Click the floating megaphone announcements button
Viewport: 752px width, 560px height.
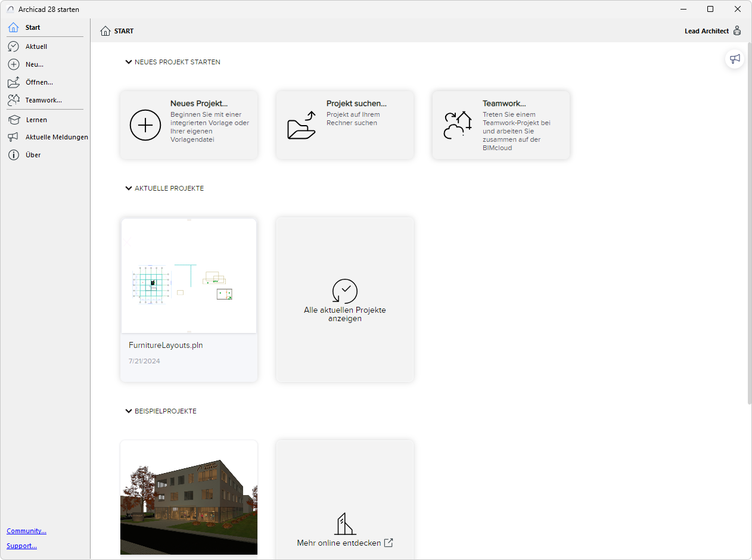[x=735, y=59]
